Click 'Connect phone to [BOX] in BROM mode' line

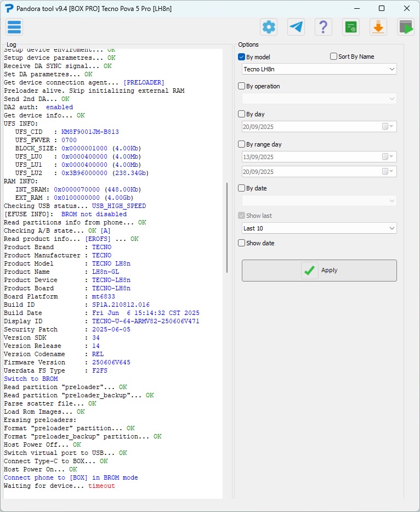(x=71, y=477)
